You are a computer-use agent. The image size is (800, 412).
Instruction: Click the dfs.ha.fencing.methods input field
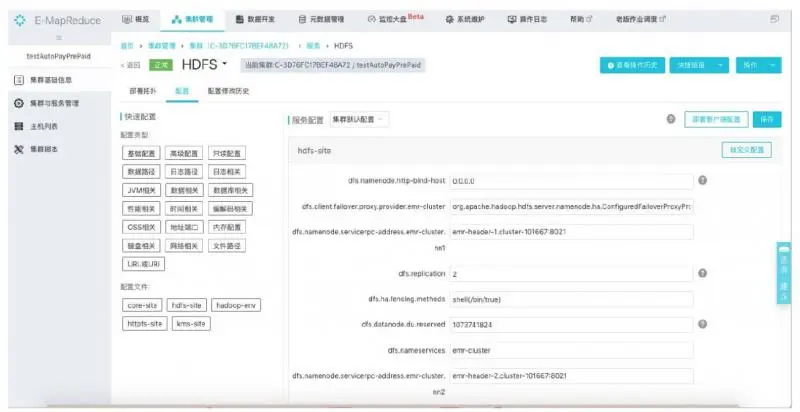click(x=571, y=299)
